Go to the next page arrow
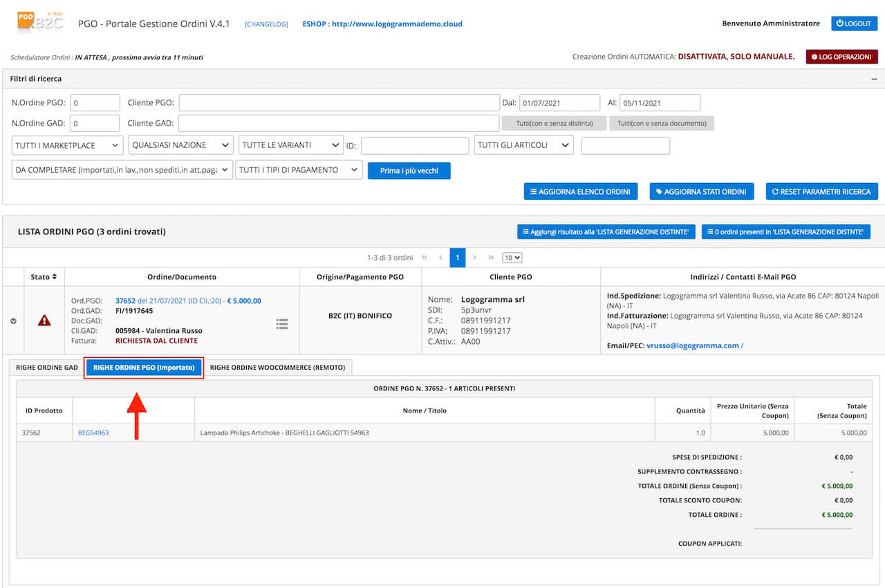The width and height of the screenshot is (885, 588). [474, 258]
